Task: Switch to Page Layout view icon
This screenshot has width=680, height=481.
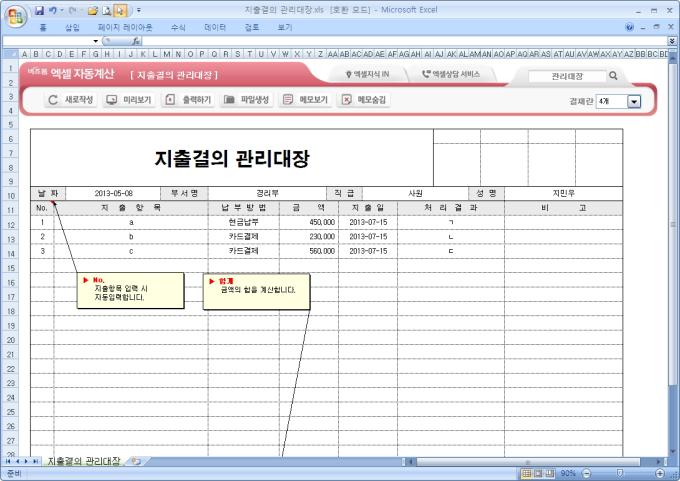Action: pos(538,473)
